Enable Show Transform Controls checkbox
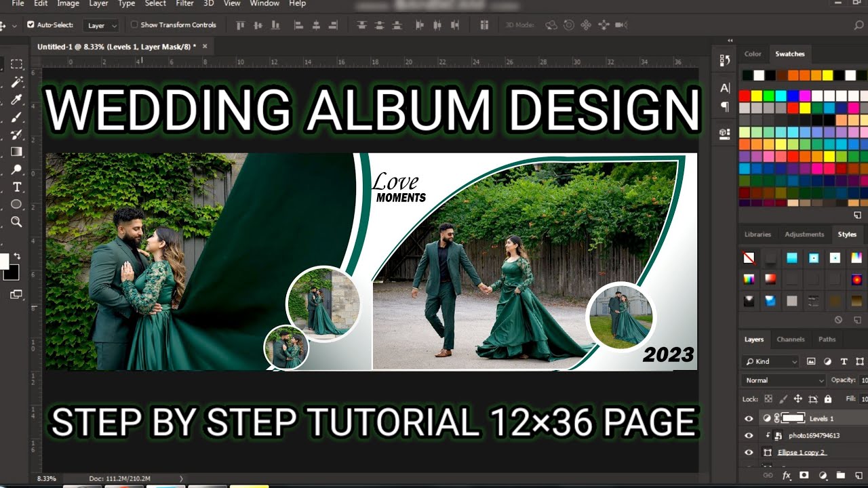 (134, 25)
